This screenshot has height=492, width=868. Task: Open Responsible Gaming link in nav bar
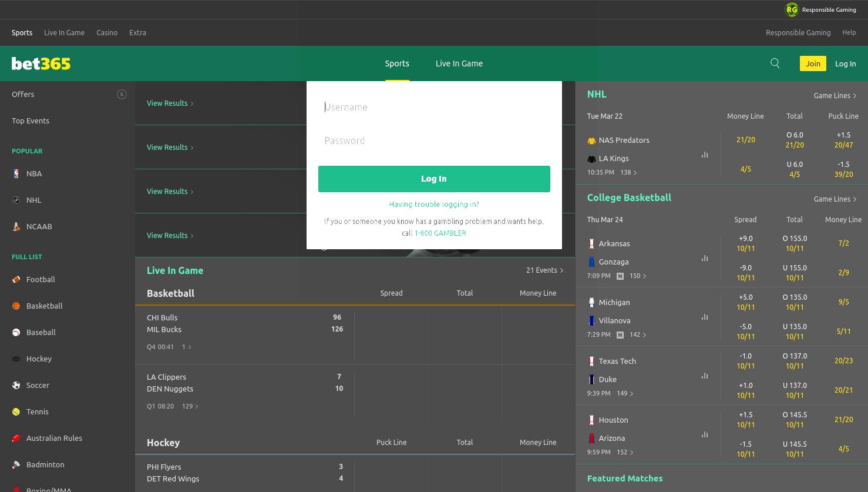(x=798, y=32)
